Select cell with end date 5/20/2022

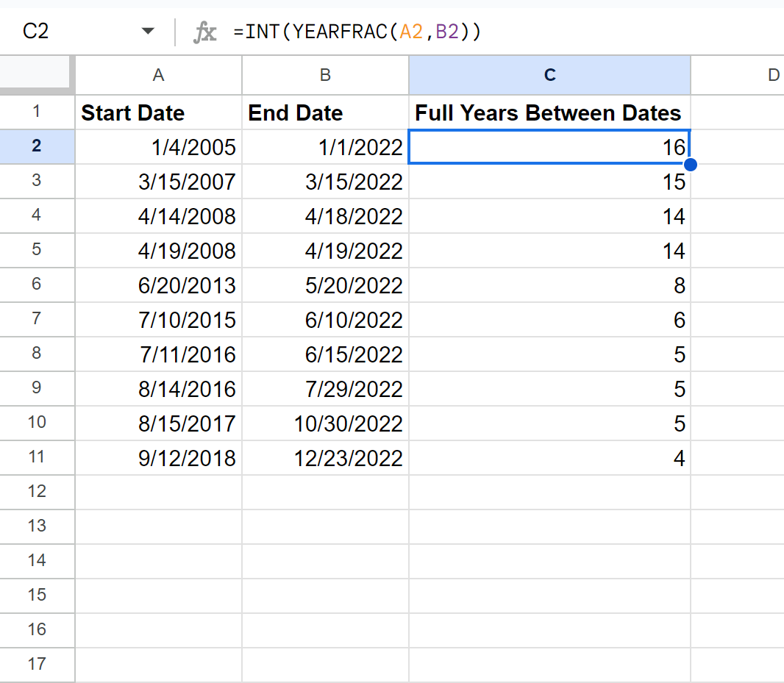coord(326,285)
